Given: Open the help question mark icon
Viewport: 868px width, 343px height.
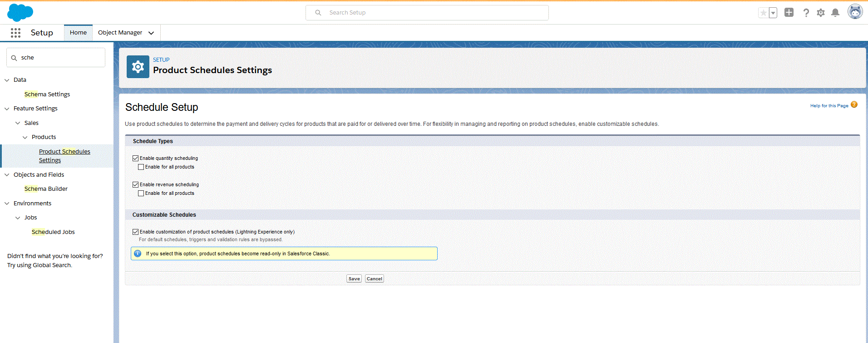Looking at the screenshot, I should click(806, 13).
